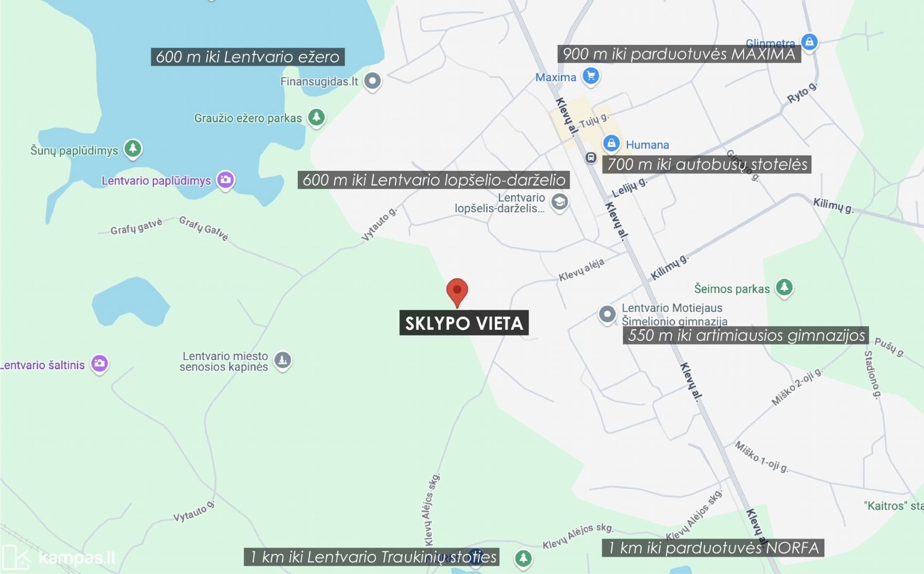The height and width of the screenshot is (574, 924).
Task: Click the Maxima text label
Action: pyautogui.click(x=555, y=77)
